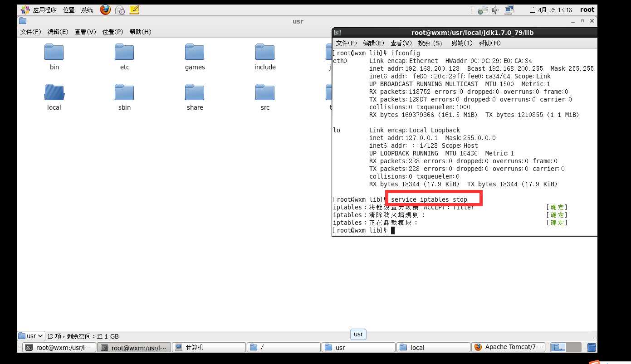Switch to second root@wxm terminal taskbar button
Image resolution: width=631 pixels, height=364 pixels.
[135, 348]
